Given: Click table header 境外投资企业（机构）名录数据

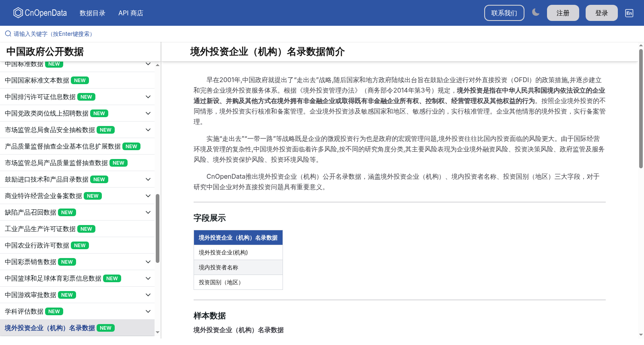Looking at the screenshot, I should tap(238, 238).
